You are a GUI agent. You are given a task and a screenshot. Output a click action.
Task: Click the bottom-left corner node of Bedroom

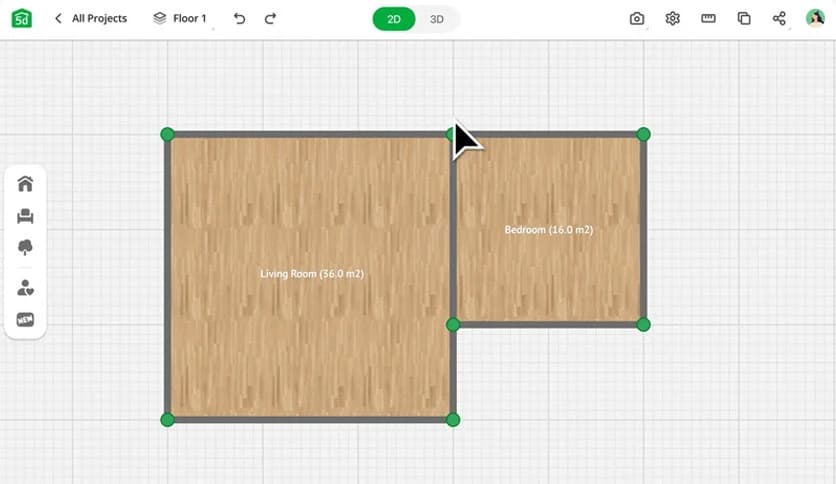453,325
